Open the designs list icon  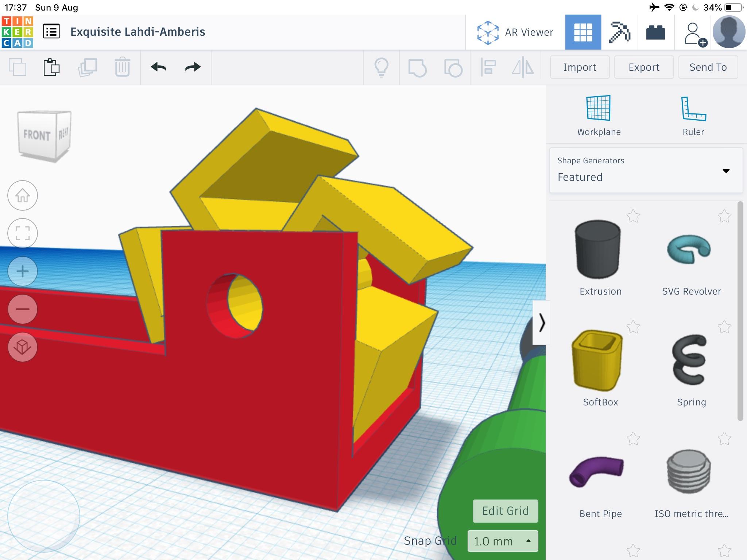coord(51,32)
